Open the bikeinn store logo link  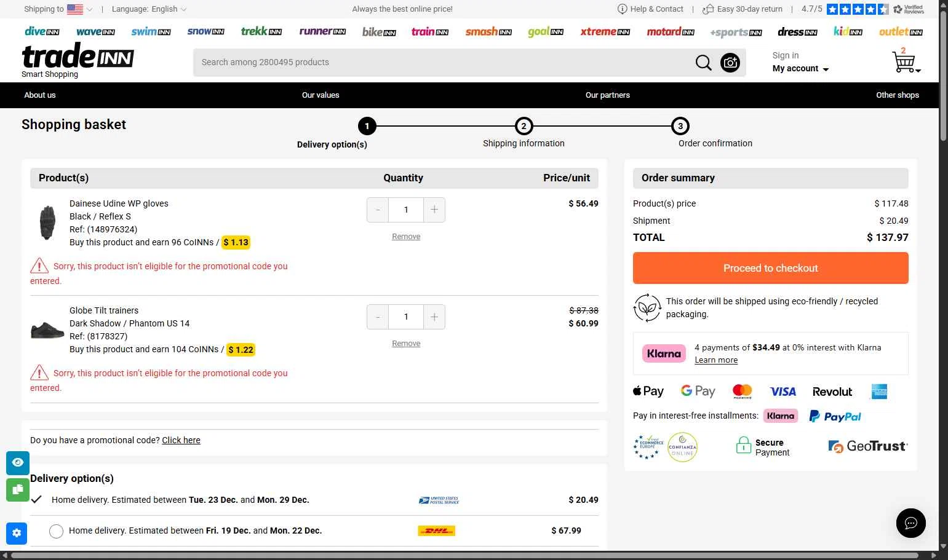(x=379, y=31)
